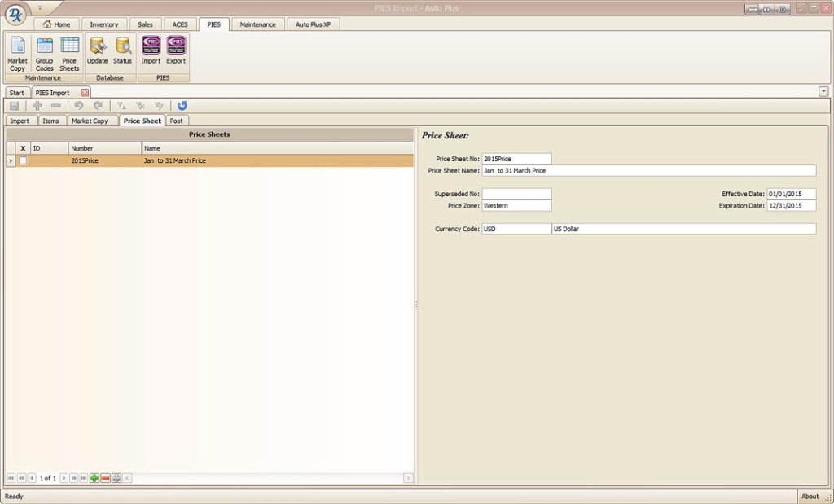This screenshot has width=834, height=504.
Task: Refresh with the blue circular arrow icon
Action: (182, 106)
